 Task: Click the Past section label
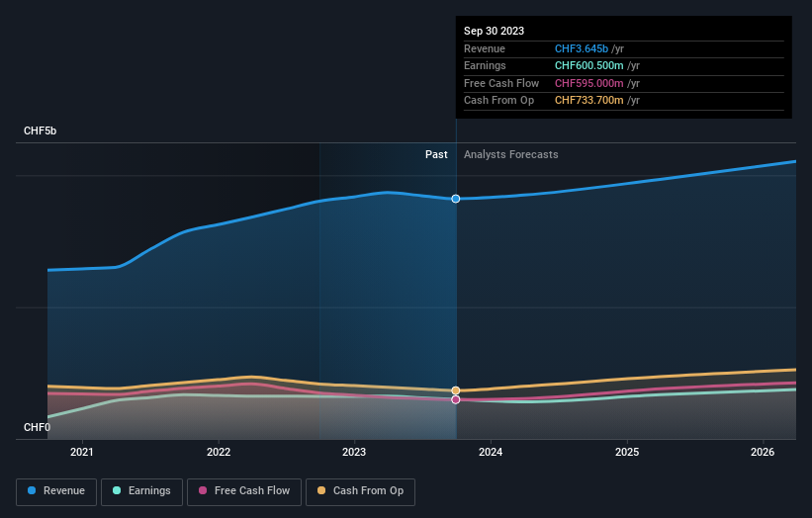(436, 155)
